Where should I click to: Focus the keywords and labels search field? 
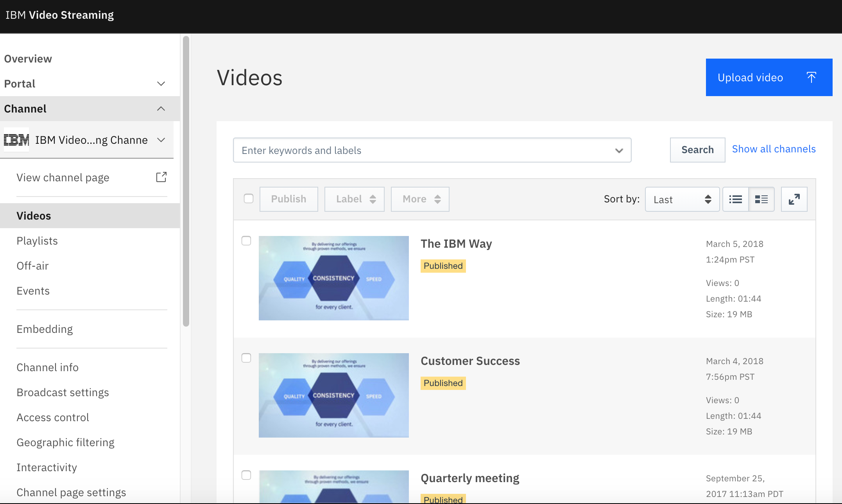coord(432,150)
